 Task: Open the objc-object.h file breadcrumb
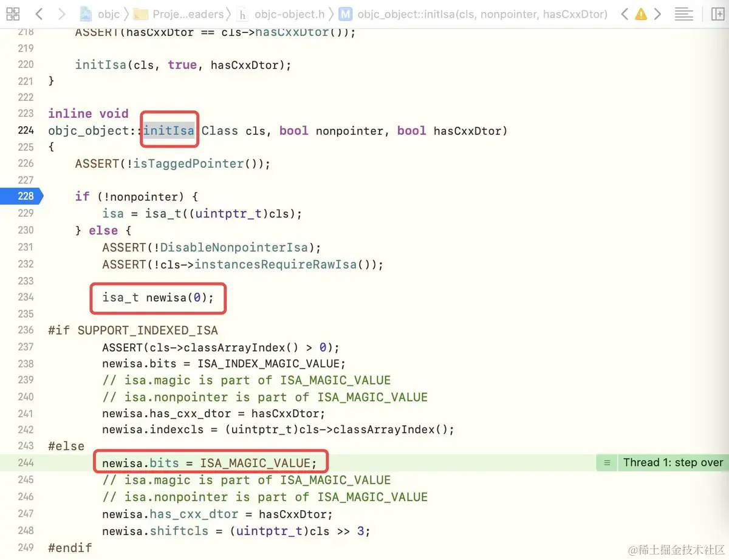click(x=281, y=13)
